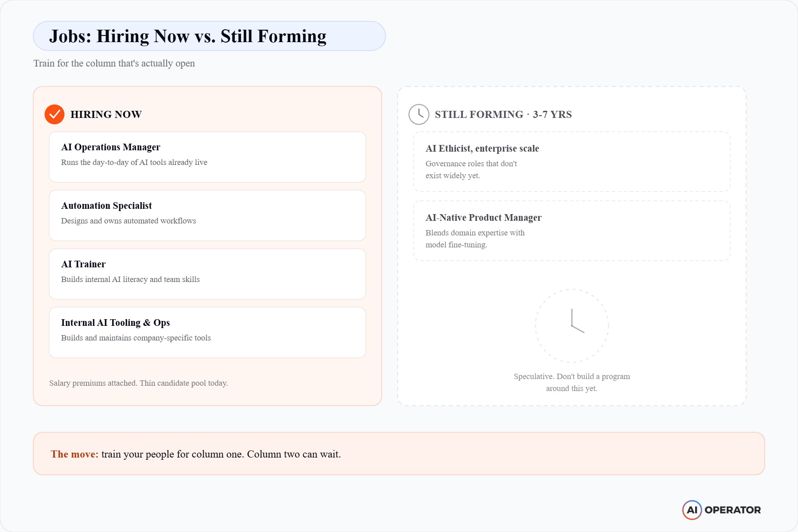Select the AI Trainer card
The height and width of the screenshot is (532, 798).
point(207,274)
